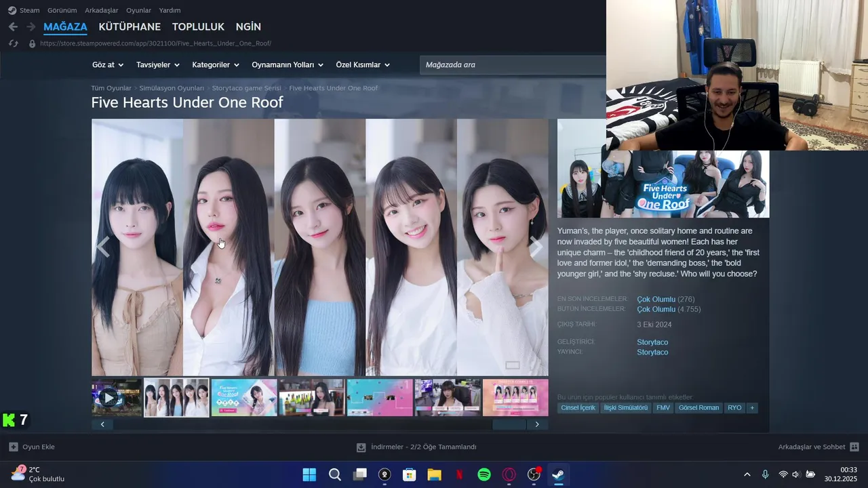This screenshot has width=868, height=488.
Task: Select the FMV tag
Action: (663, 408)
